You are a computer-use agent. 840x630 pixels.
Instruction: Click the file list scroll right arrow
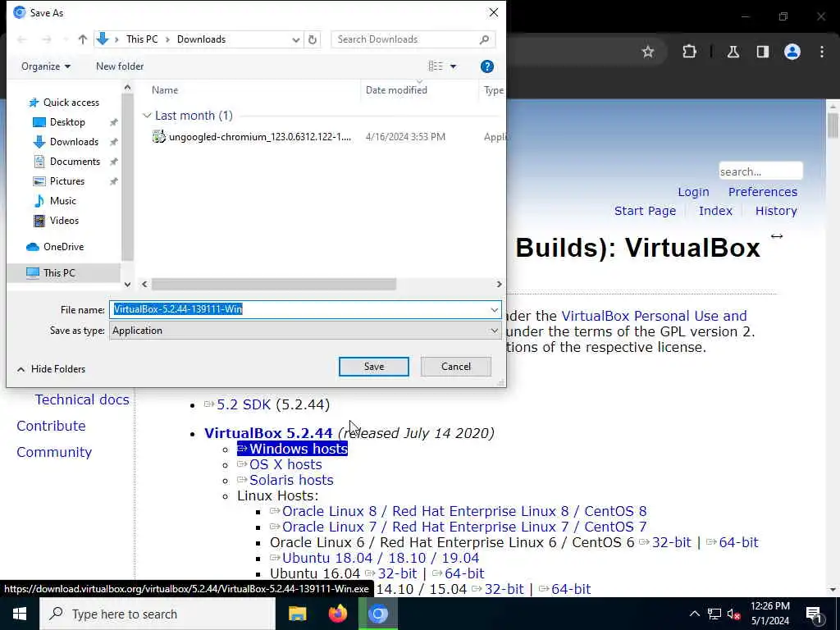(499, 284)
